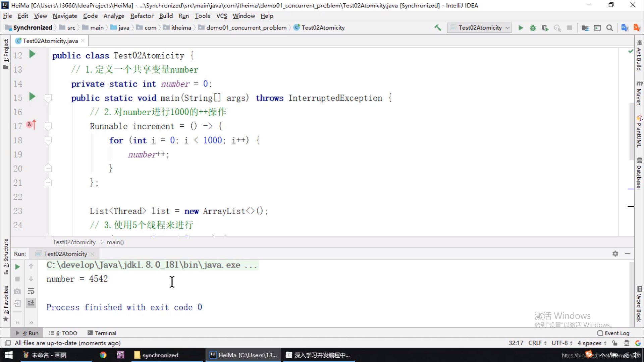Rerun program using Run panel green arrow
Viewport: 644px width, 362px height.
(x=17, y=267)
